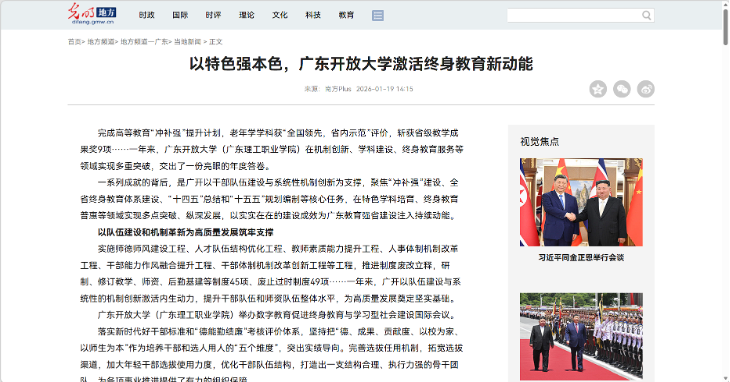Viewport: 730px width, 382px height.
Task: Open the 国际 navigation item
Action: click(x=180, y=15)
